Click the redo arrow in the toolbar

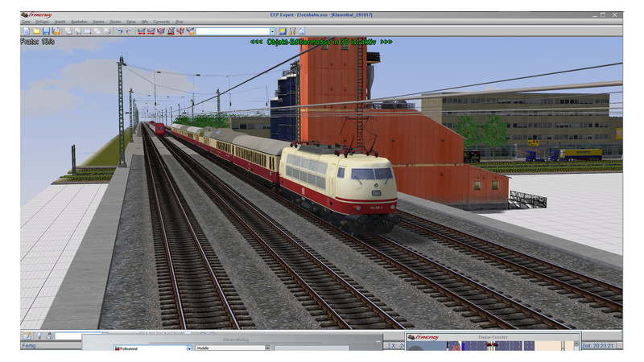(x=128, y=31)
